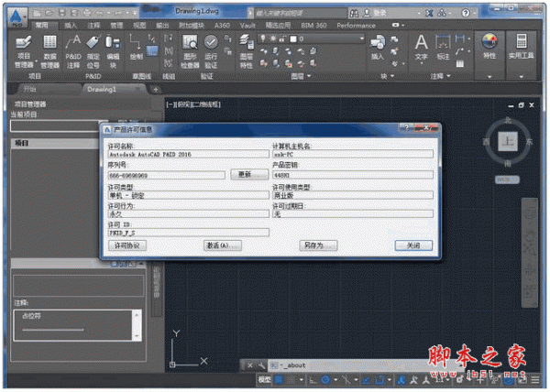Open the AutoCAD application menu logo
The width and height of the screenshot is (550, 392).
[16, 17]
